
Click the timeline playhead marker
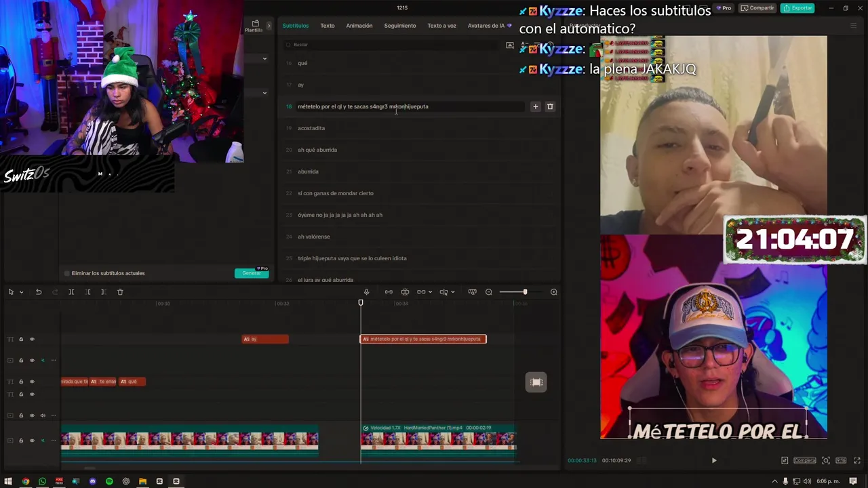point(361,303)
